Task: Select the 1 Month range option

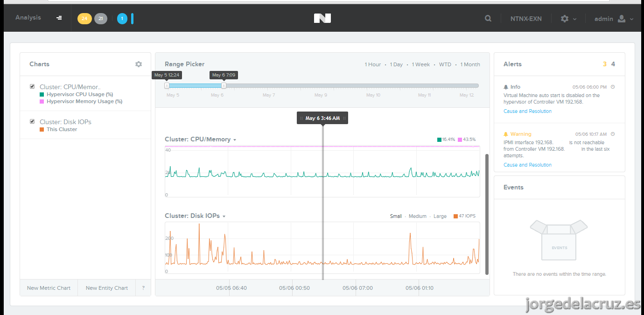Action: pos(470,64)
